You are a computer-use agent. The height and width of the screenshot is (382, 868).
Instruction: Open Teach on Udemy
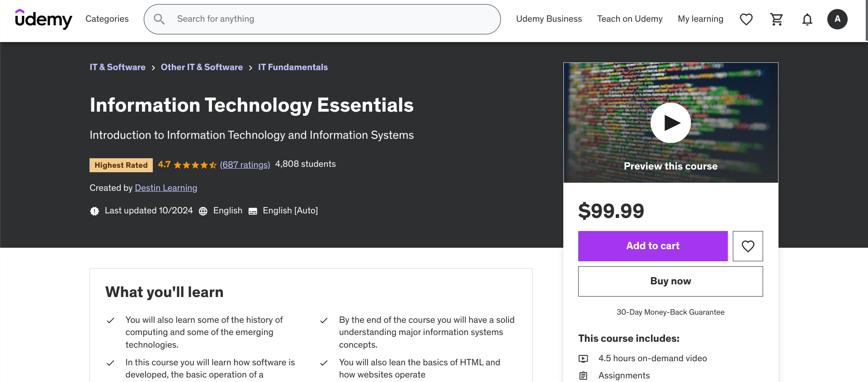[630, 19]
